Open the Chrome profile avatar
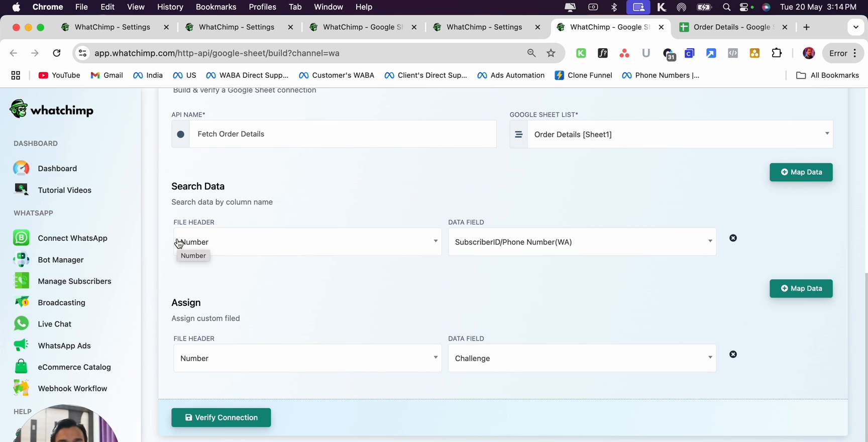This screenshot has height=442, width=868. tap(809, 53)
